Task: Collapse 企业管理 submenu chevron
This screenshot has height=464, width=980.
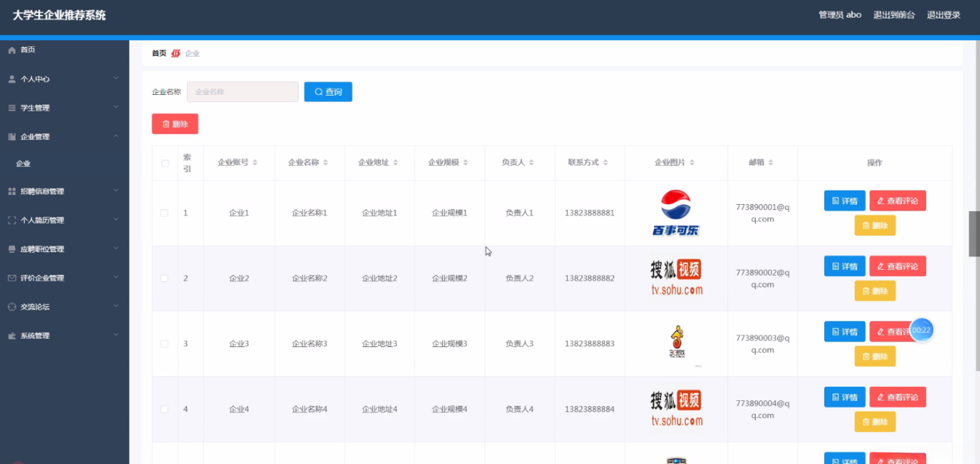Action: point(116,136)
